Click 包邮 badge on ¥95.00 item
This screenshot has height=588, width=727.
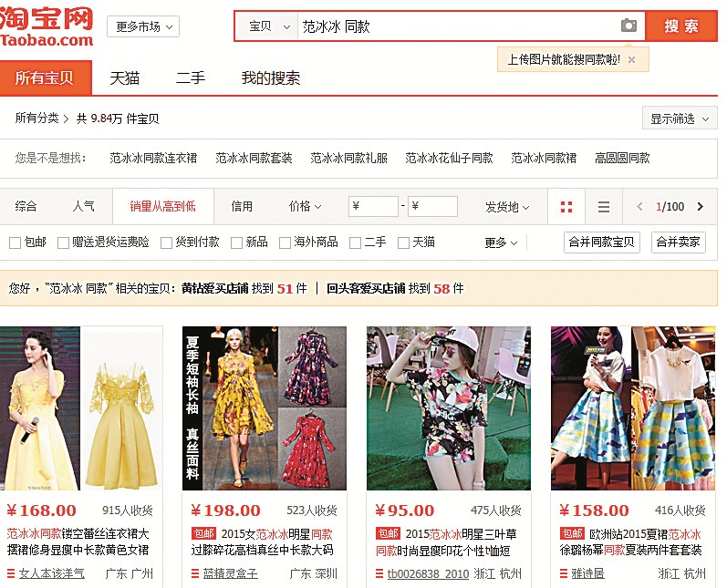pos(388,534)
